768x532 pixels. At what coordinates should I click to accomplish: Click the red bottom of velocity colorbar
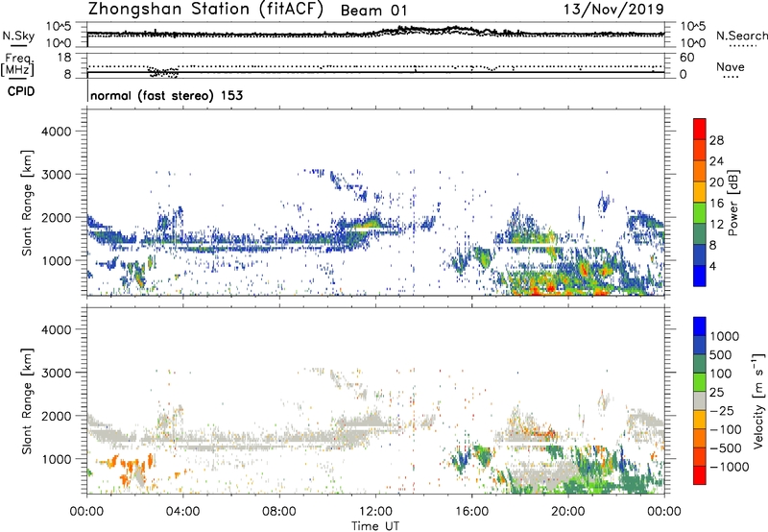click(x=700, y=475)
